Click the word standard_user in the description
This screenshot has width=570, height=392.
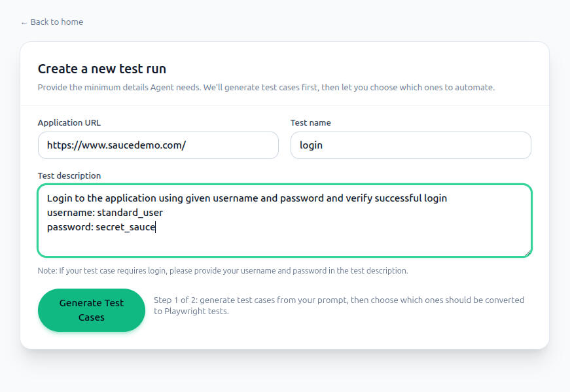pos(130,213)
